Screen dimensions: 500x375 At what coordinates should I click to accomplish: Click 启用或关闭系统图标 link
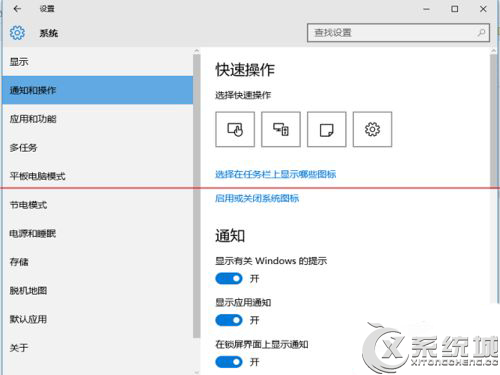pos(257,199)
